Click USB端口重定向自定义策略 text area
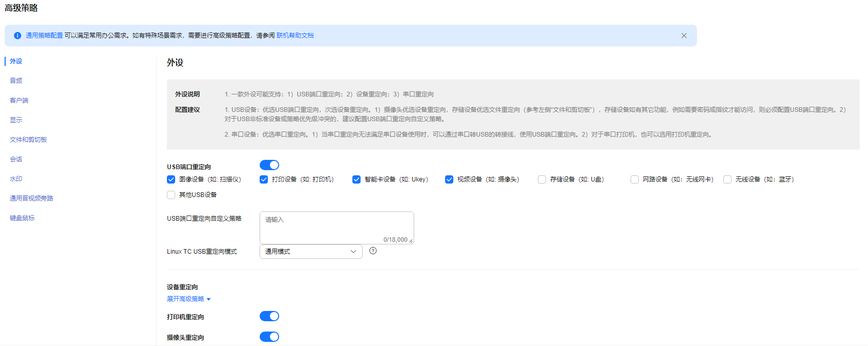This screenshot has width=868, height=346. (x=336, y=227)
